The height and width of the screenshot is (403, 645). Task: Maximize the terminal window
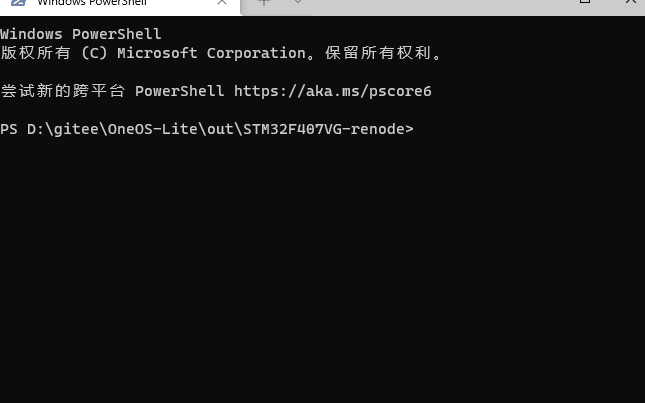(585, 3)
